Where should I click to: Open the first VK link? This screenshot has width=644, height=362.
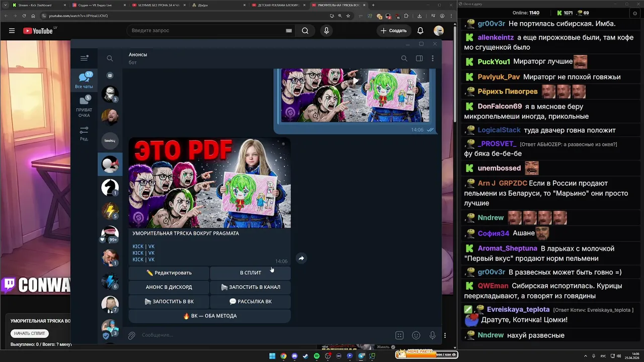(151, 246)
